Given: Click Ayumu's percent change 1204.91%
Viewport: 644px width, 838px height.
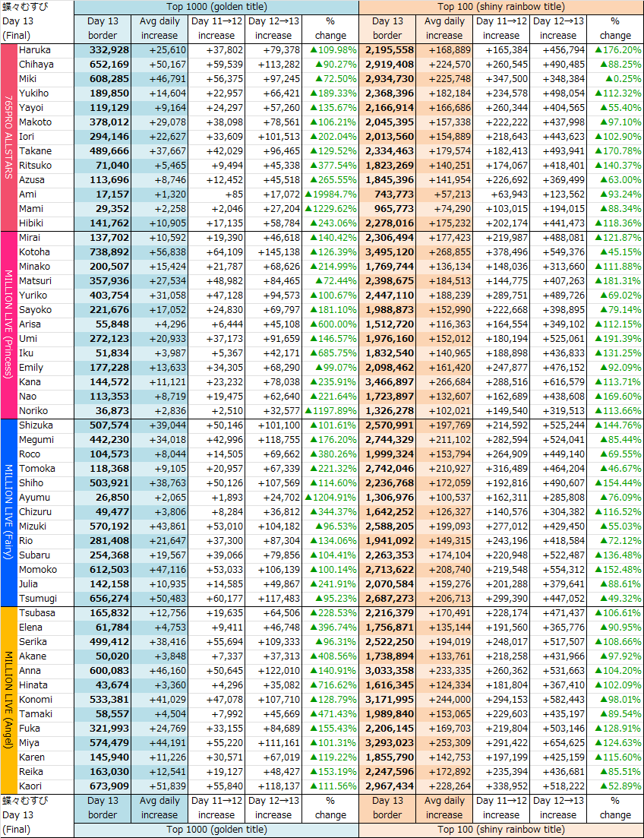Looking at the screenshot, I should click(331, 498).
